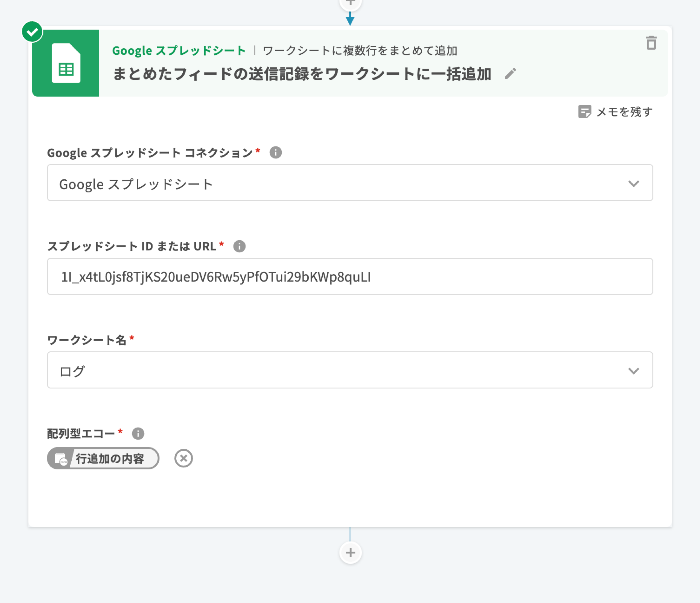The image size is (700, 603).
Task: Remove 行追加の内容 with the X icon
Action: (183, 458)
